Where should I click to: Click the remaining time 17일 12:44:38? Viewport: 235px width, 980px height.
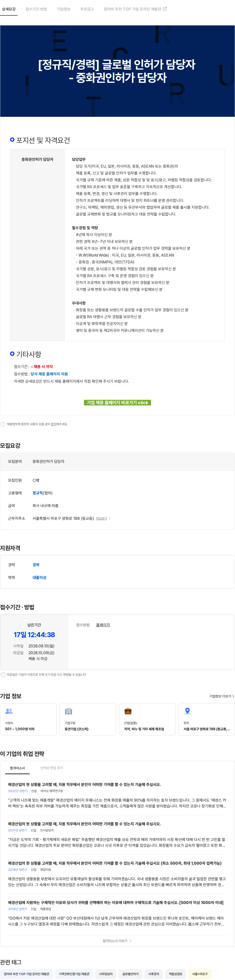[x=34, y=635]
